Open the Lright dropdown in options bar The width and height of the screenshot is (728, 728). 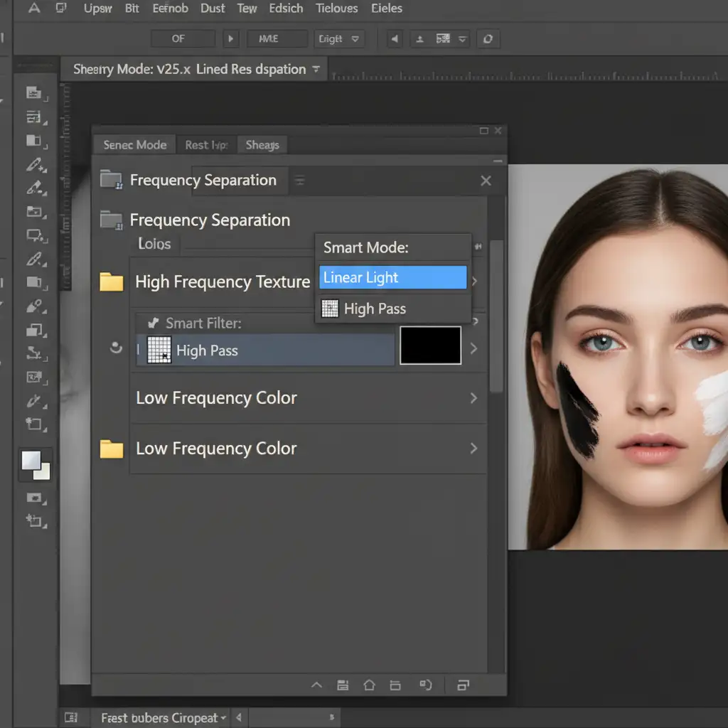(340, 39)
